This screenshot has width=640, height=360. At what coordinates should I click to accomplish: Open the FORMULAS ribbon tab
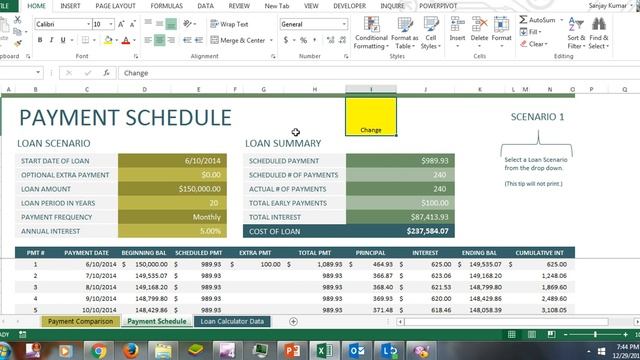[167, 6]
